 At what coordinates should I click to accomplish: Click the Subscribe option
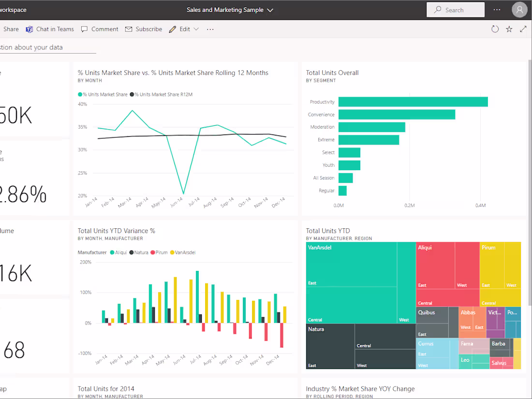pos(144,29)
